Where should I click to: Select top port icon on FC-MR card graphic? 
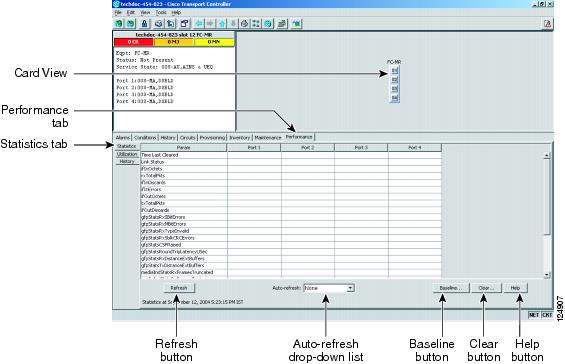point(395,70)
